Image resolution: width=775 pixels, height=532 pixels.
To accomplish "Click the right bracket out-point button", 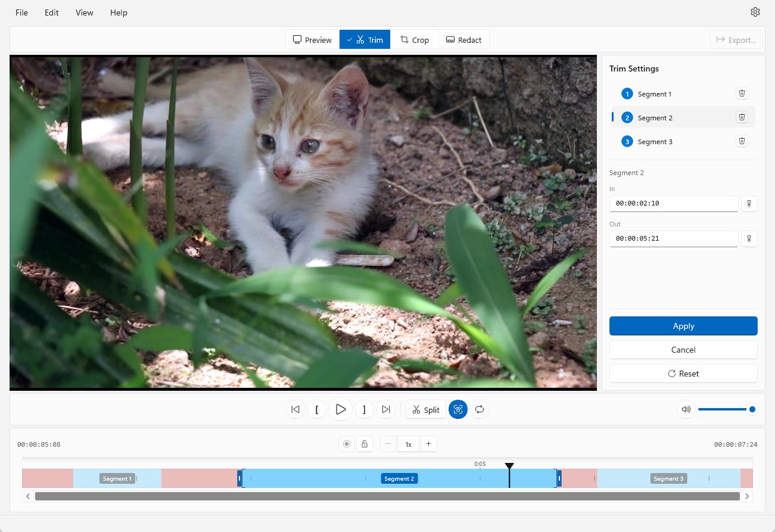I will tap(364, 409).
